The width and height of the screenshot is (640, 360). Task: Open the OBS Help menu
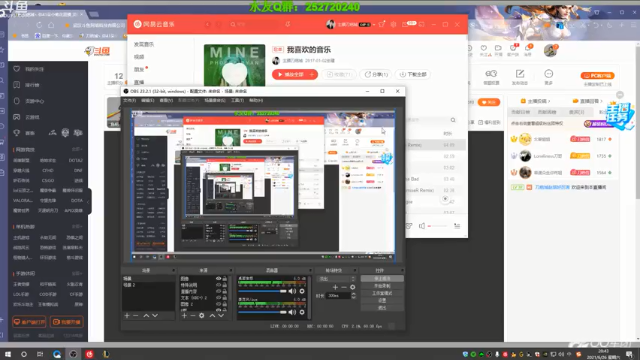tap(256, 100)
